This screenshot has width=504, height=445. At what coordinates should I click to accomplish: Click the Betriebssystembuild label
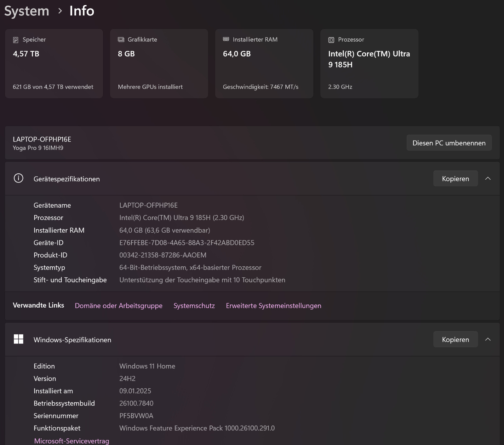[x=64, y=403]
